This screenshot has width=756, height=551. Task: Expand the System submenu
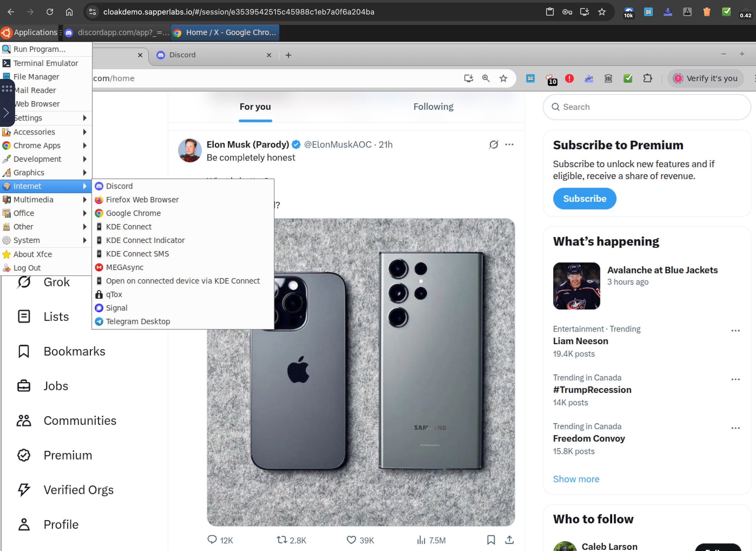(x=46, y=240)
